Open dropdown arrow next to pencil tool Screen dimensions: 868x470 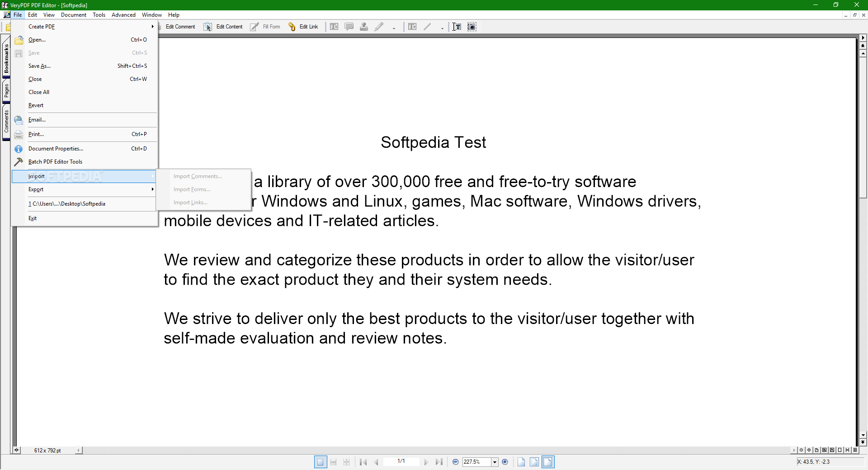tap(394, 28)
